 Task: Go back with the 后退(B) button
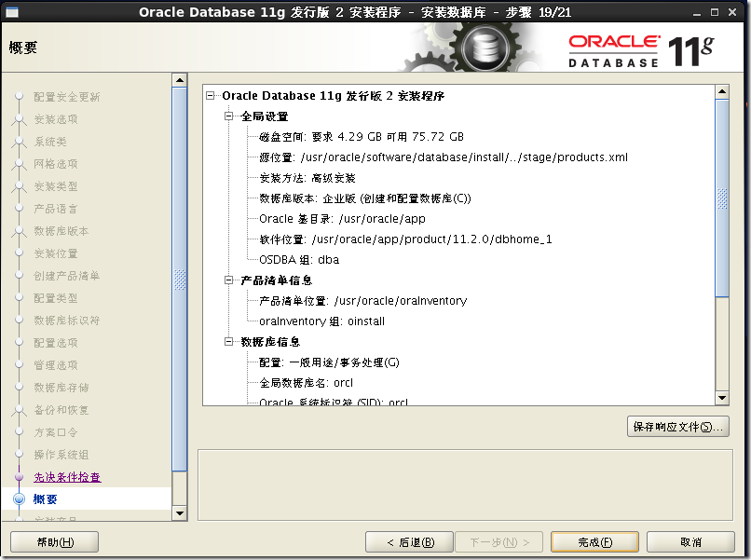point(409,542)
